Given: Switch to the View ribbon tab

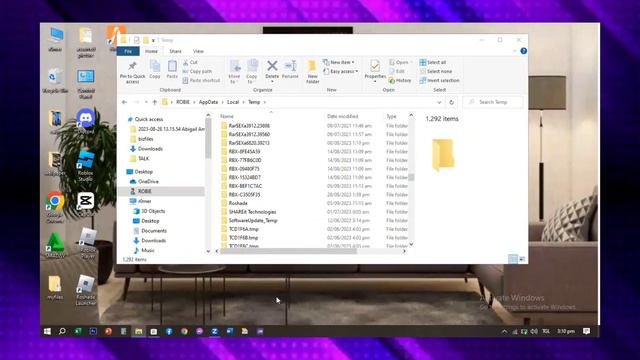Looking at the screenshot, I should (198, 51).
